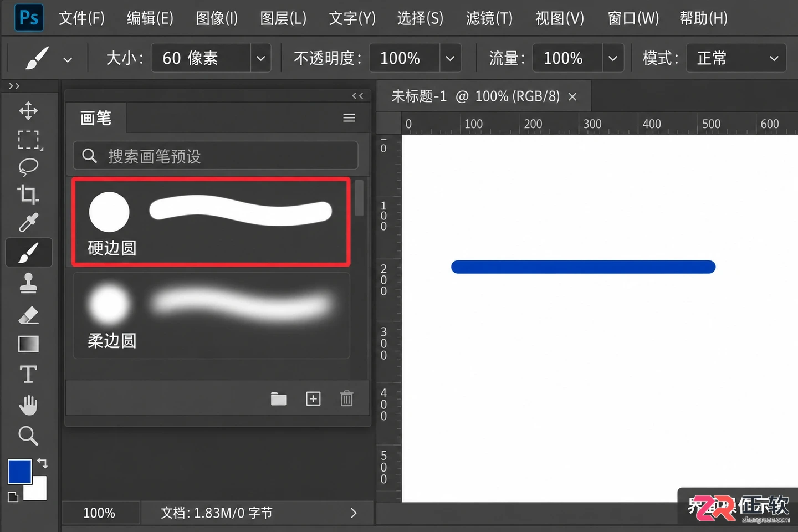Viewport: 798px width, 532px height.
Task: Open the 文件(F) menu
Action: (81, 18)
